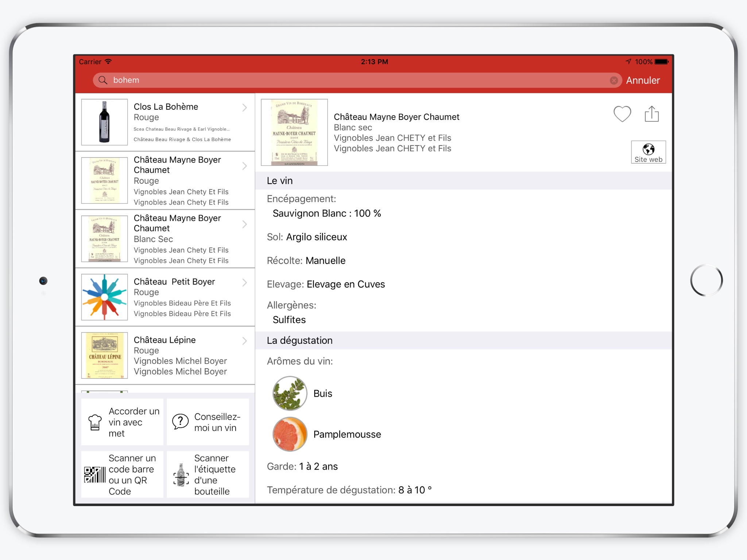
Task: Tap the share icon
Action: point(651,114)
